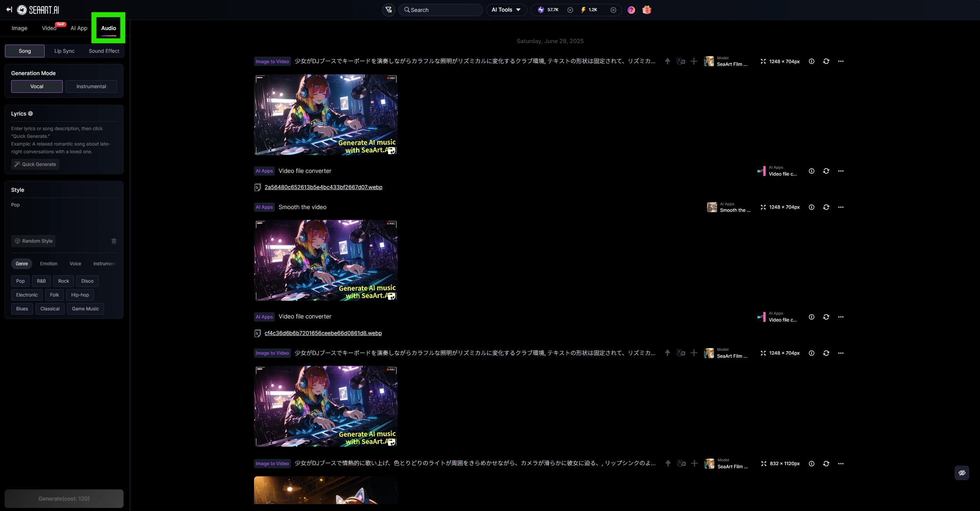The width and height of the screenshot is (980, 511).
Task: Click the filter icon beside the search box
Action: coord(388,10)
